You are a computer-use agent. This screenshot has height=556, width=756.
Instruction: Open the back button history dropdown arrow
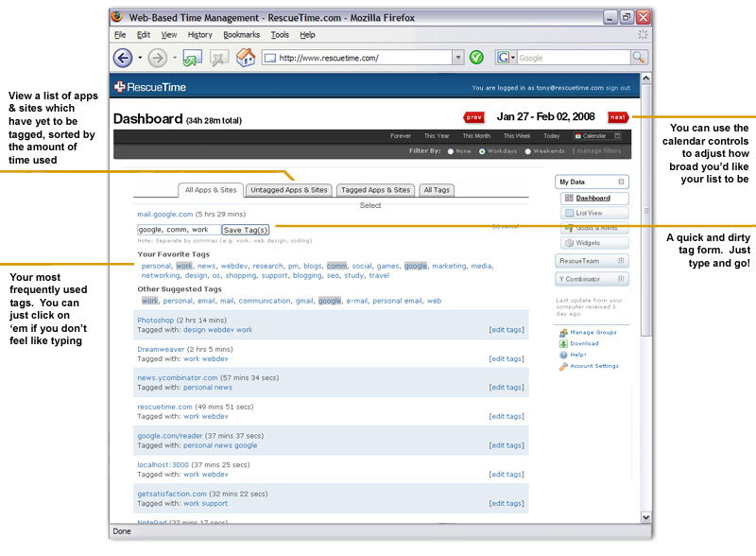point(140,58)
